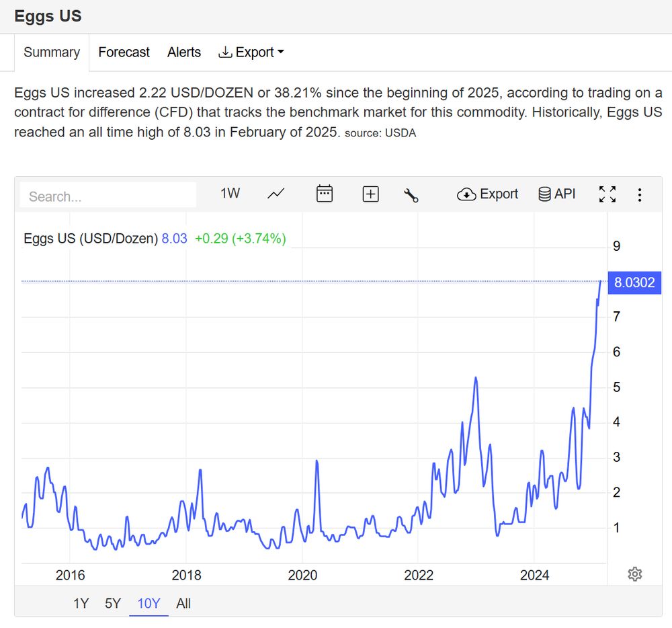Click the chart Export cloud button
This screenshot has height=628, width=672.
tap(487, 194)
